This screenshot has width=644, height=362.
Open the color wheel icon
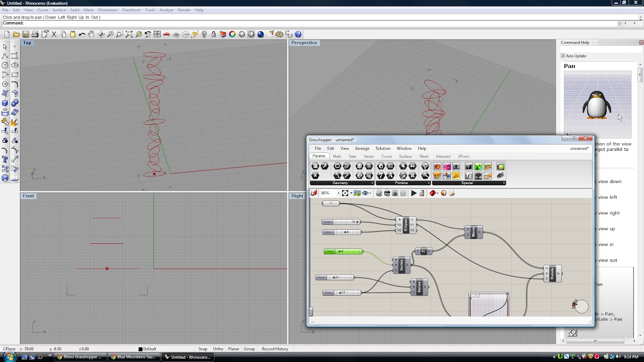click(x=232, y=34)
